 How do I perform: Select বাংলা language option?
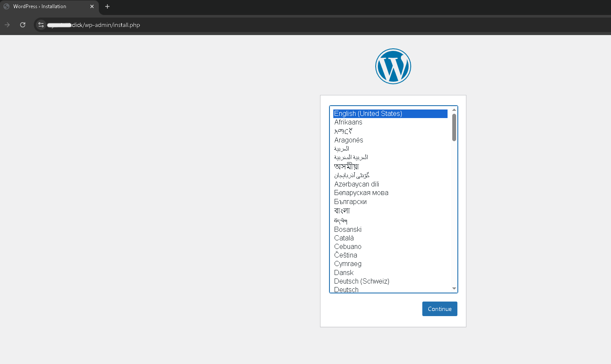coord(390,211)
